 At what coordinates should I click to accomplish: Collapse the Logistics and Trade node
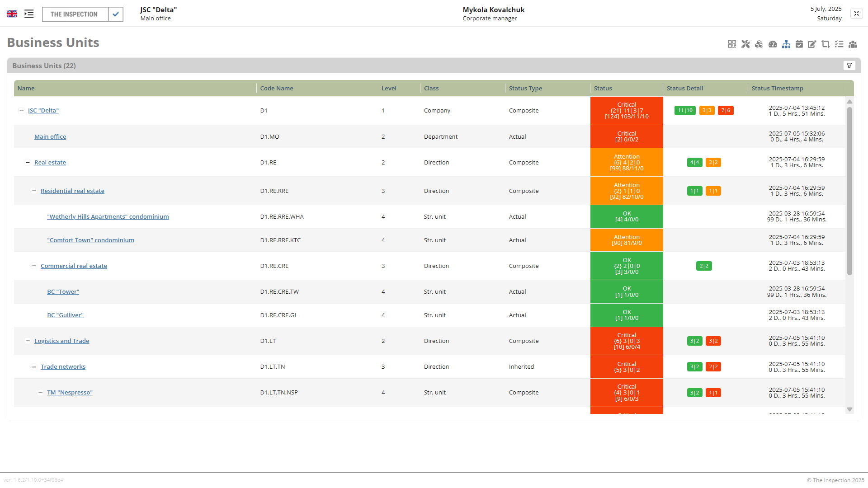pos(28,341)
